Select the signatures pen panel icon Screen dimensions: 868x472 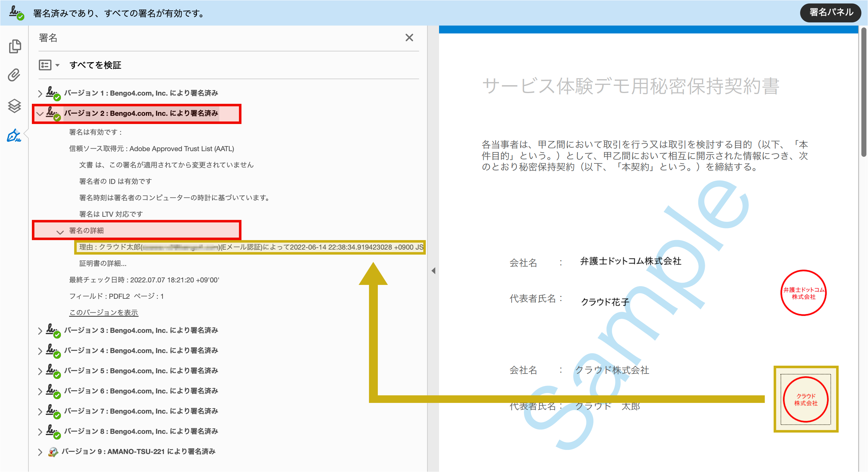coord(14,135)
